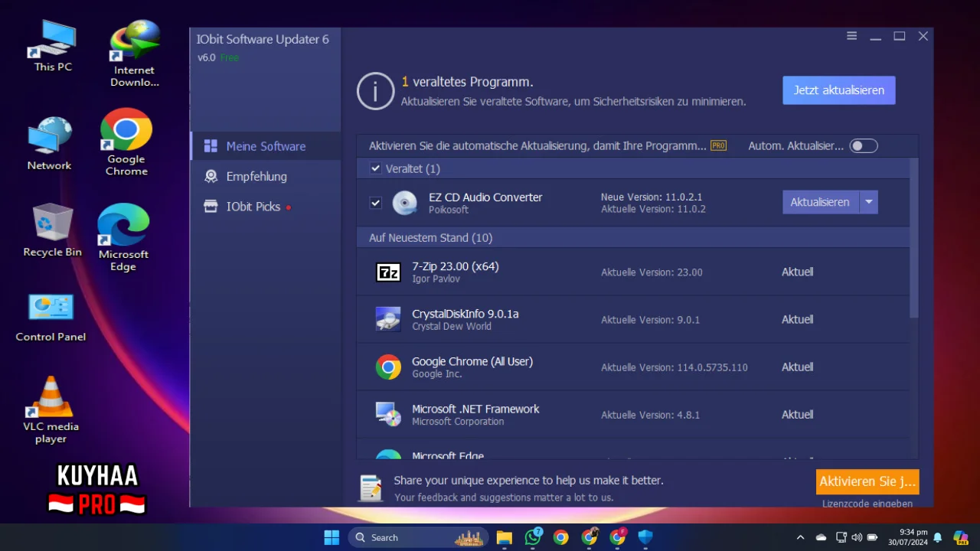
Task: Click the feedback notepad icon at bottom
Action: pos(371,488)
